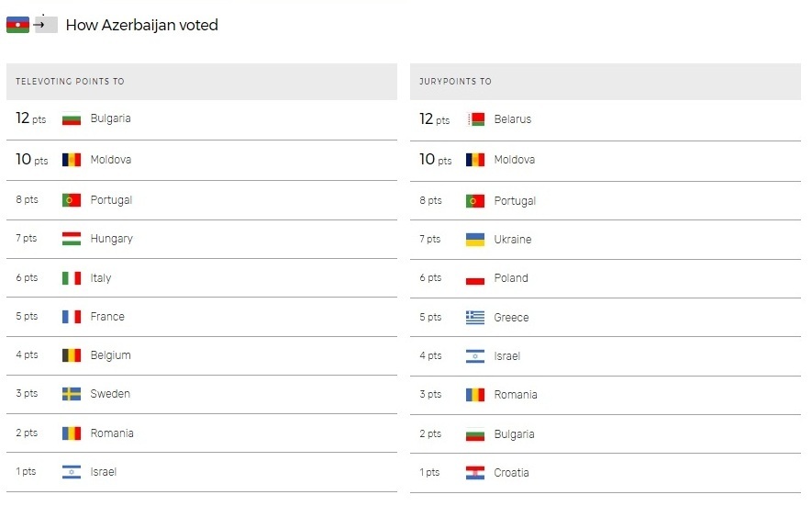Select Moldova in the jury points column
Viewport: 812px width, 506px height.
point(514,160)
